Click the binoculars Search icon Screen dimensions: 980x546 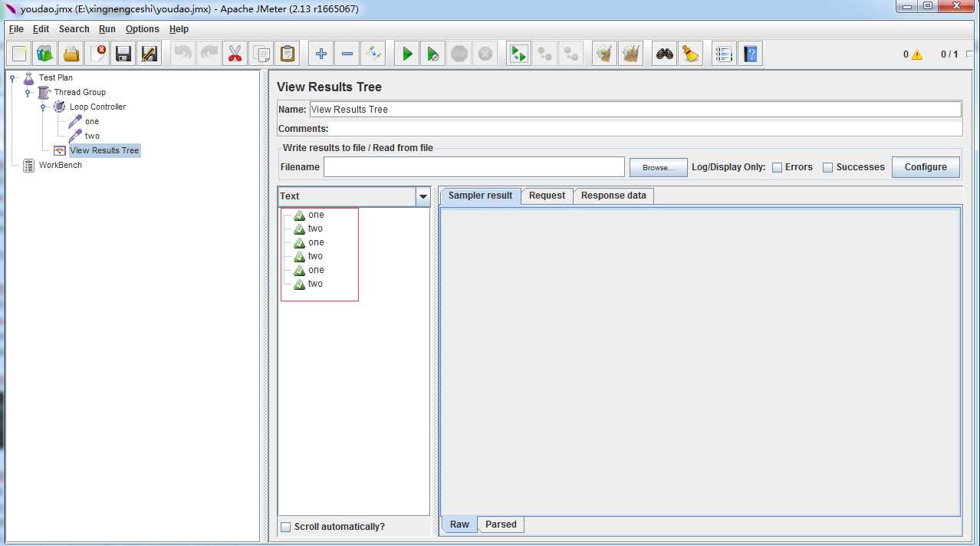(664, 54)
